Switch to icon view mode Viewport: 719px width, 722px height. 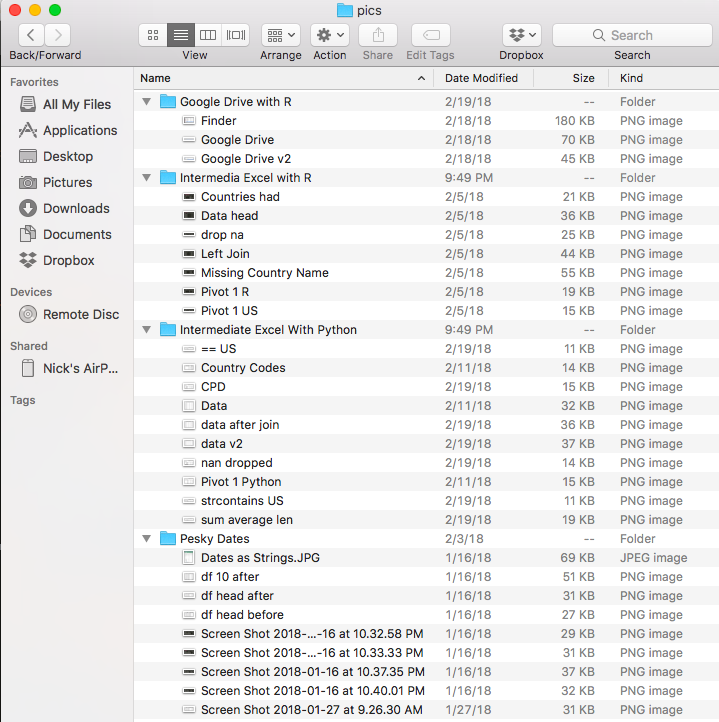coord(153,35)
